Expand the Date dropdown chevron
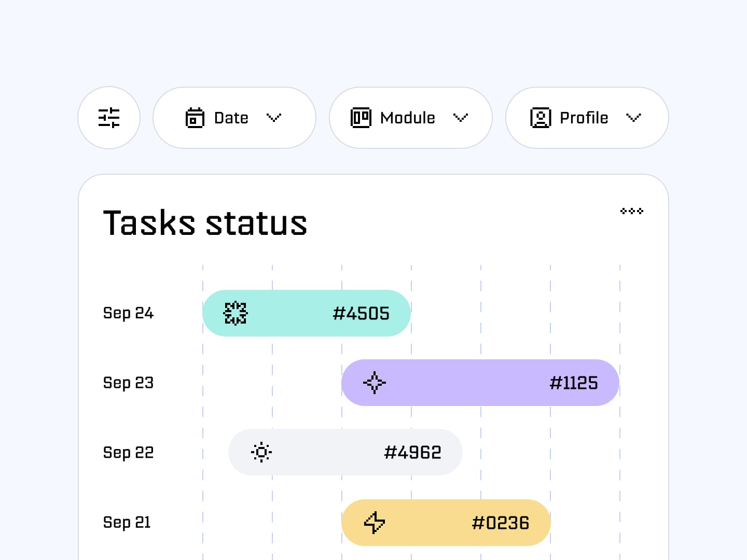 274,118
